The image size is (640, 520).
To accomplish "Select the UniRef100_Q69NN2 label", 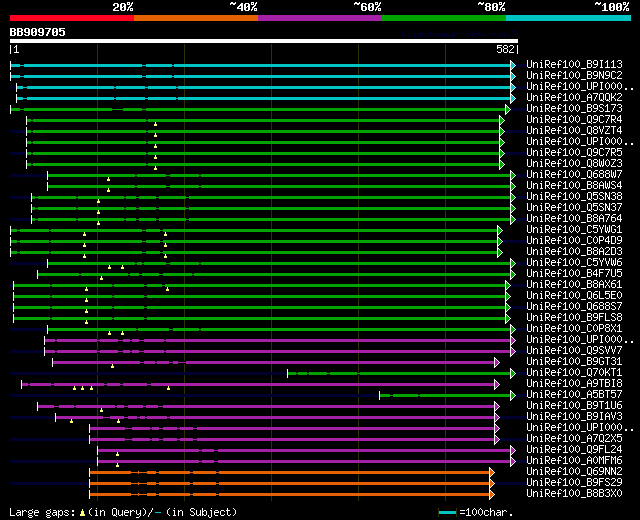I will [x=574, y=472].
